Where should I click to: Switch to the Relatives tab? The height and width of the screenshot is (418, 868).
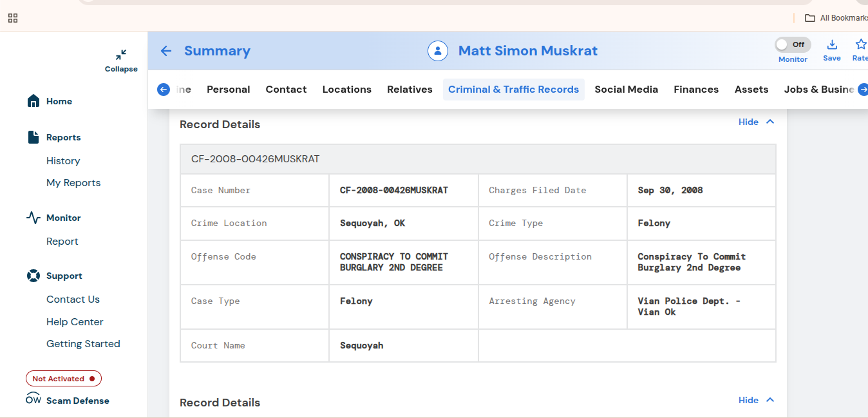click(x=410, y=90)
